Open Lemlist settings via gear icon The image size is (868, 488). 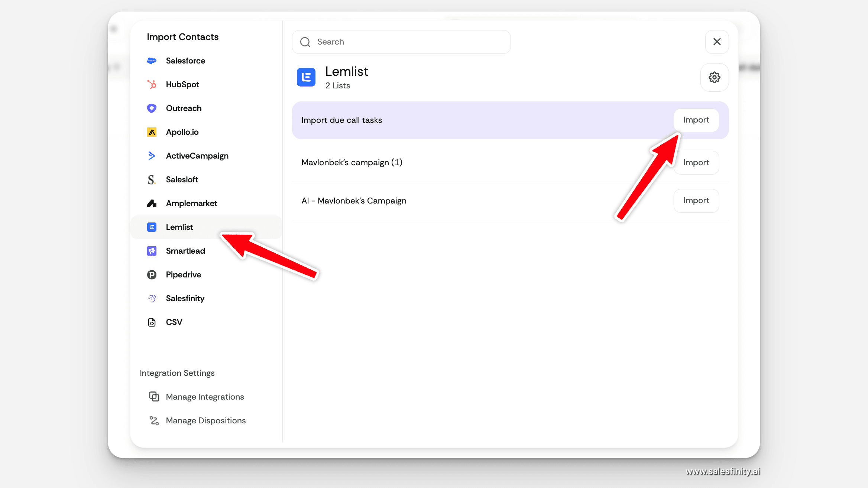click(x=714, y=77)
